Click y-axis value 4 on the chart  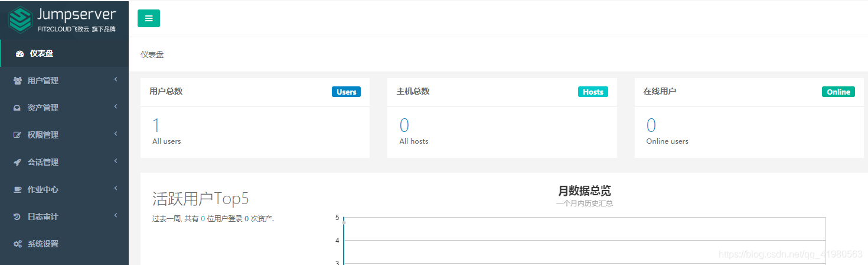[x=337, y=241]
